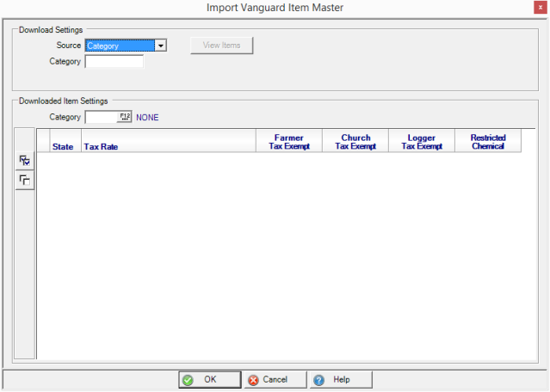Close the Import Vanguard Item Master window
550x392 pixels.
tap(540, 8)
